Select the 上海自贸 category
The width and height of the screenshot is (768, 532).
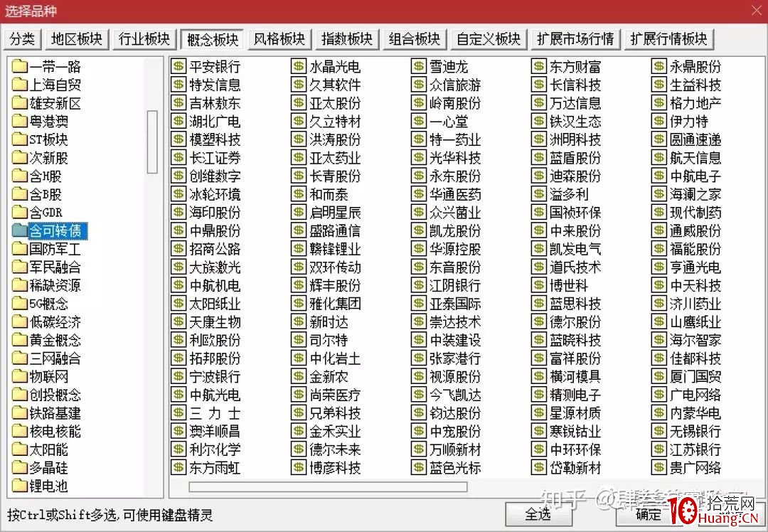55,85
